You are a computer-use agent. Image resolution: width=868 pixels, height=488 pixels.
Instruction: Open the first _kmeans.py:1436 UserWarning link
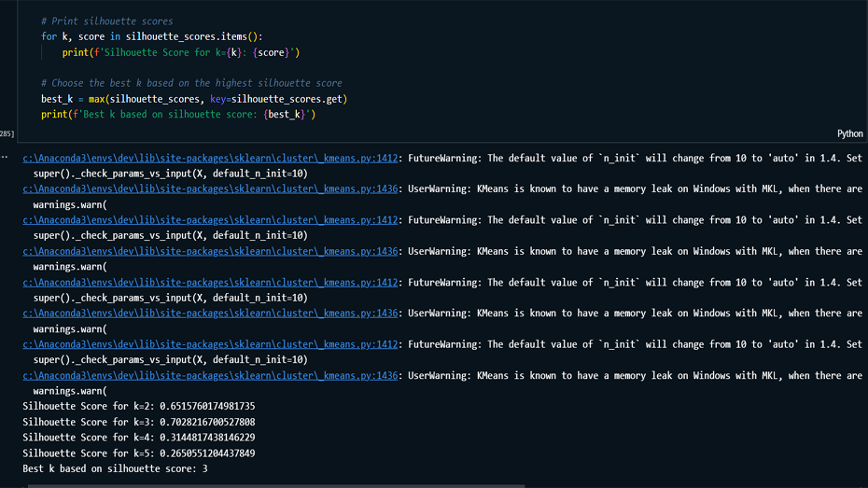(x=210, y=189)
